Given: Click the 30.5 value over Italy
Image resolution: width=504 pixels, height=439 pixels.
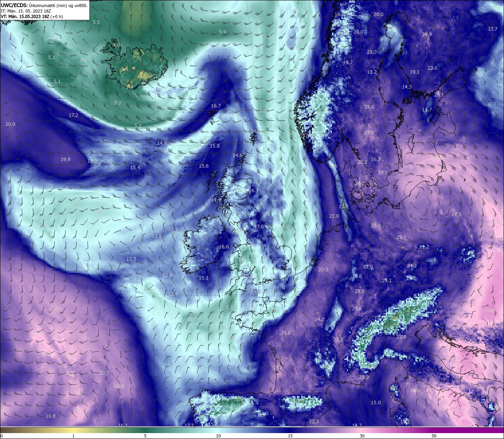Looking at the screenshot, I should point(415,391).
